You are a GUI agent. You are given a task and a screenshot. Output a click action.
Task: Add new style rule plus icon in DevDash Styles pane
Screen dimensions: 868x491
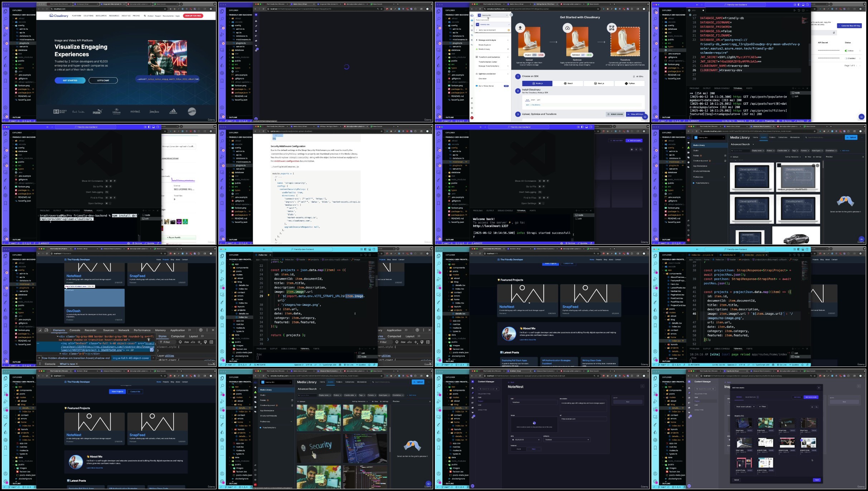pyautogui.click(x=199, y=342)
